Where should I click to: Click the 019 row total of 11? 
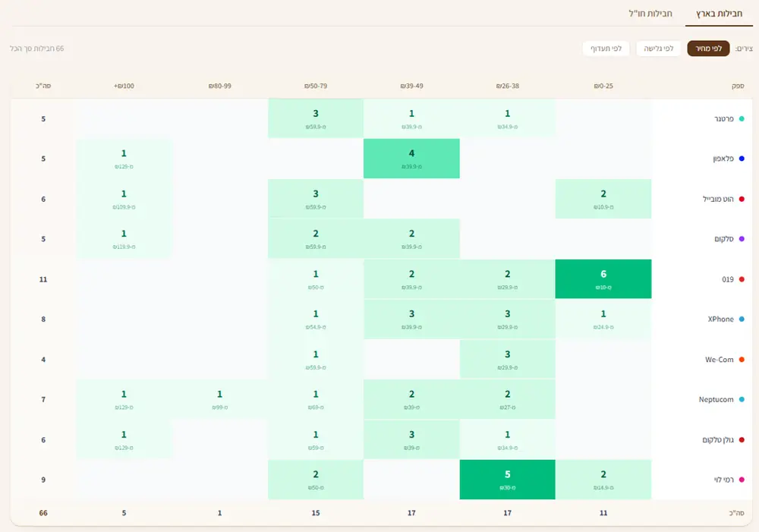(x=43, y=279)
